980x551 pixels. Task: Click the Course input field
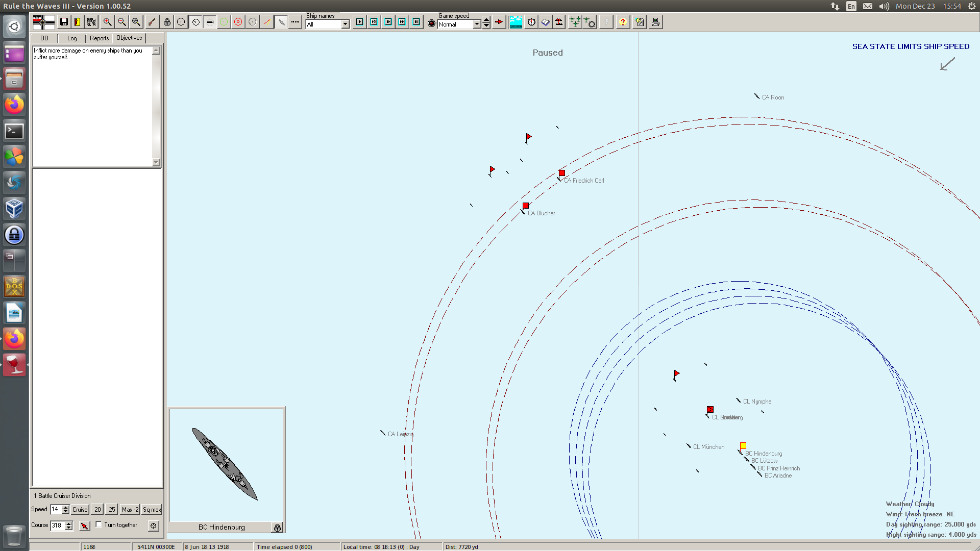coord(57,525)
